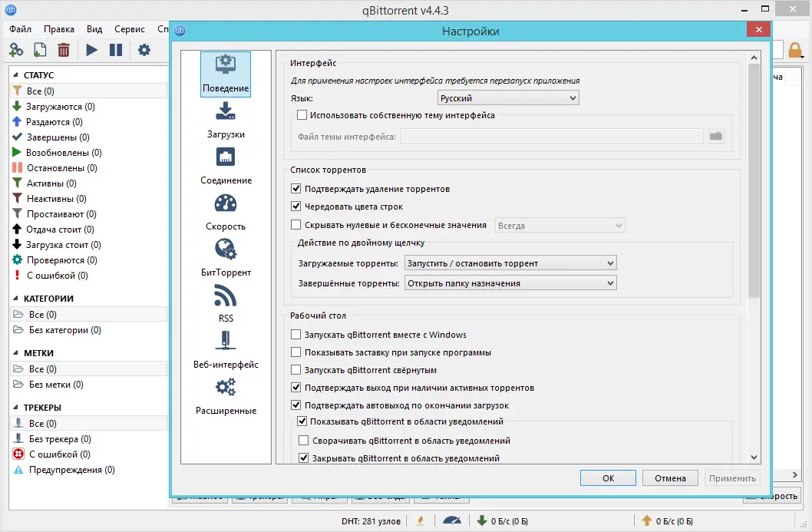The width and height of the screenshot is (812, 532).
Task: Click the resume play toolbar icon
Action: (x=91, y=50)
